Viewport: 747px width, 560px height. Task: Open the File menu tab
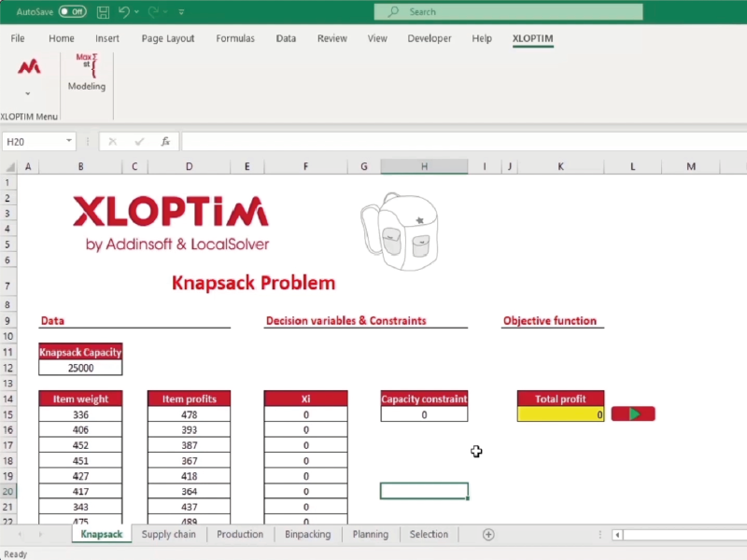[18, 38]
